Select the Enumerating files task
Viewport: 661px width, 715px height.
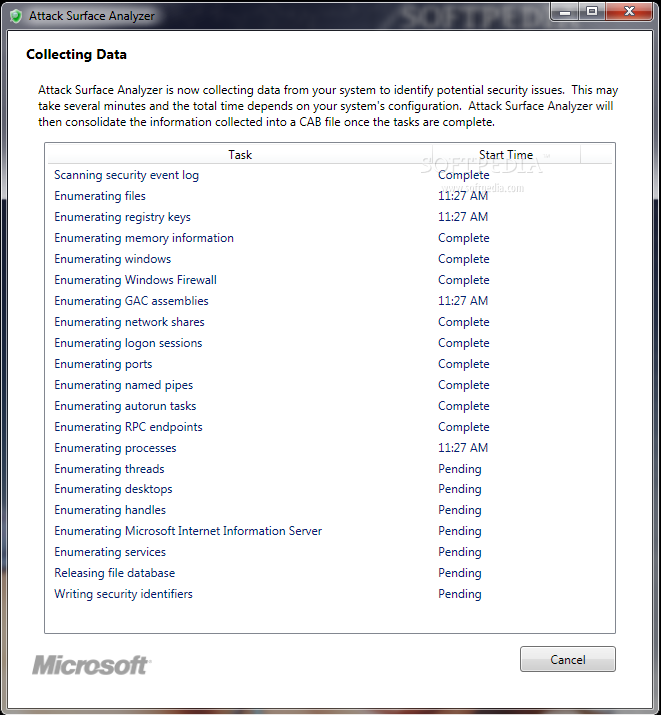330,196
